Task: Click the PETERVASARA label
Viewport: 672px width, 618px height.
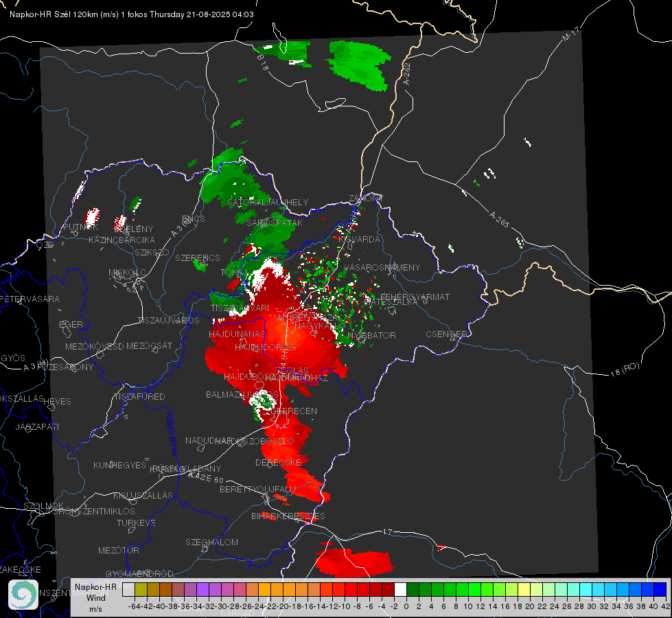Action: click(30, 299)
